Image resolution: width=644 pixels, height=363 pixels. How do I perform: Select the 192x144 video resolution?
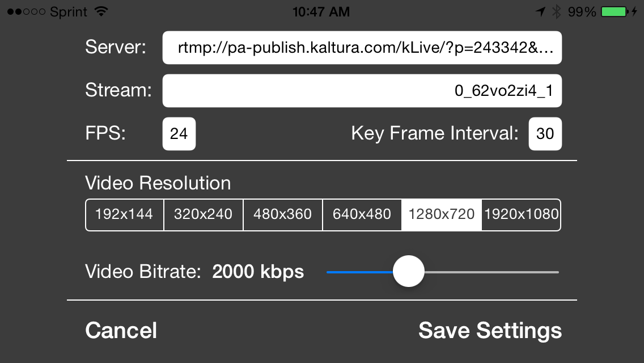(125, 214)
